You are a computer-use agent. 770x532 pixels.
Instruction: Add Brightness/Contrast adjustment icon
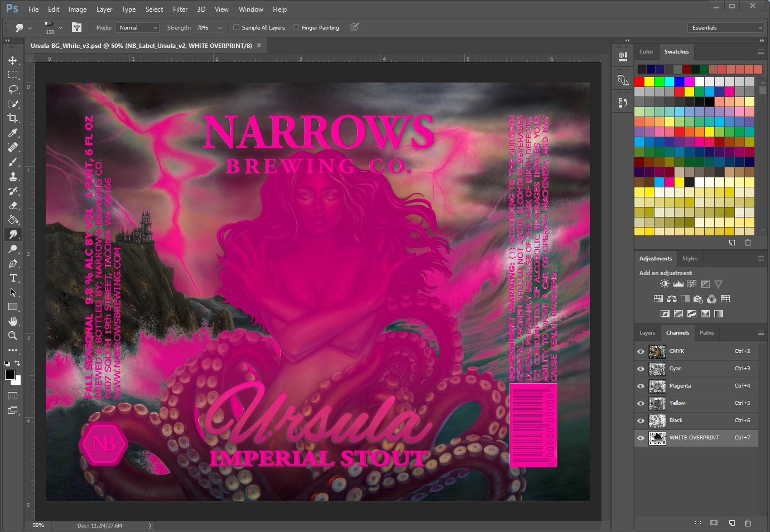click(x=665, y=284)
